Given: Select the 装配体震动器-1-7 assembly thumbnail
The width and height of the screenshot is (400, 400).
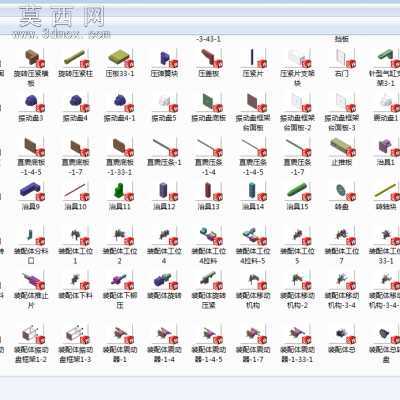Looking at the screenshot, I should point(253,334).
